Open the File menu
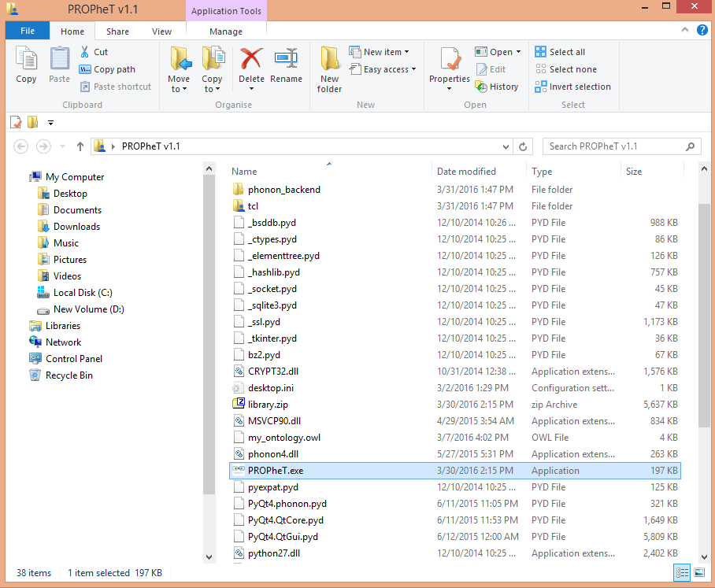This screenshot has width=715, height=588. (x=28, y=31)
